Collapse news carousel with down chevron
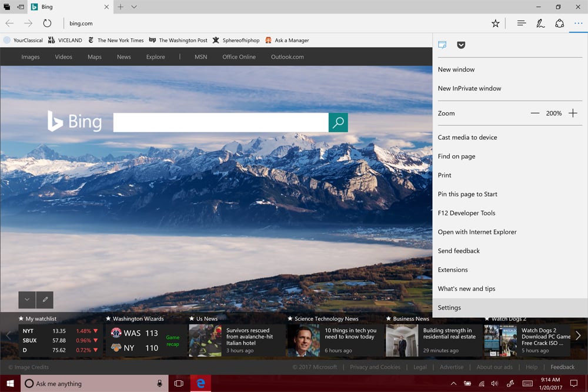 [27, 300]
